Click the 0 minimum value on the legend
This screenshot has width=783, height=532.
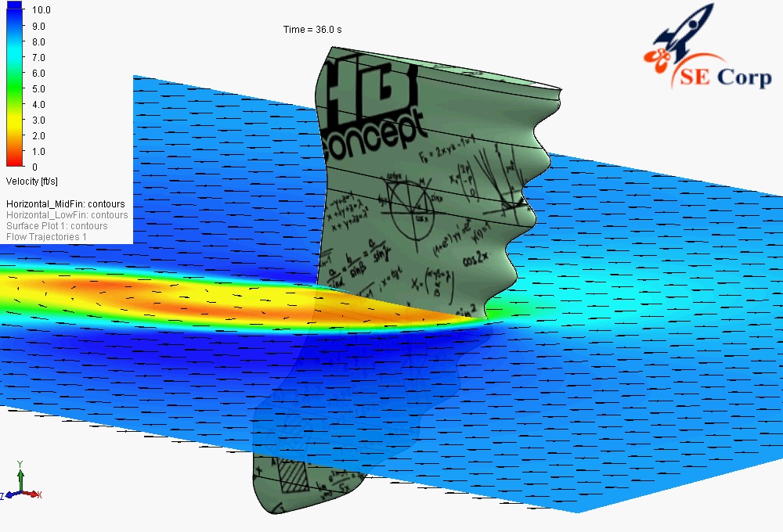(33, 167)
